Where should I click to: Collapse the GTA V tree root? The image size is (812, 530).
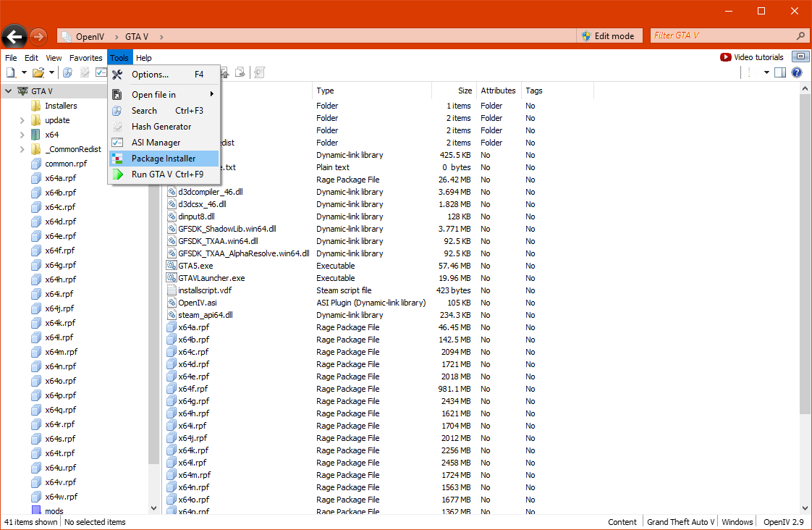(8, 91)
